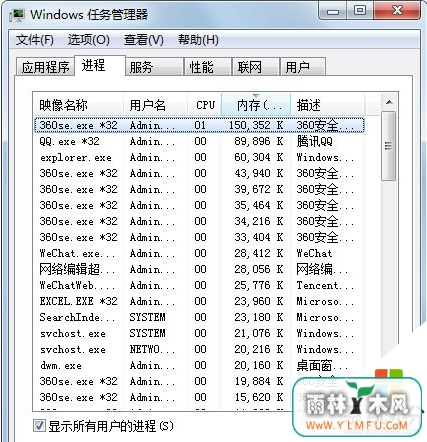Image resolution: width=427 pixels, height=442 pixels.
Task: Click the 腾讯QQ description cell
Action: pyautogui.click(x=315, y=141)
